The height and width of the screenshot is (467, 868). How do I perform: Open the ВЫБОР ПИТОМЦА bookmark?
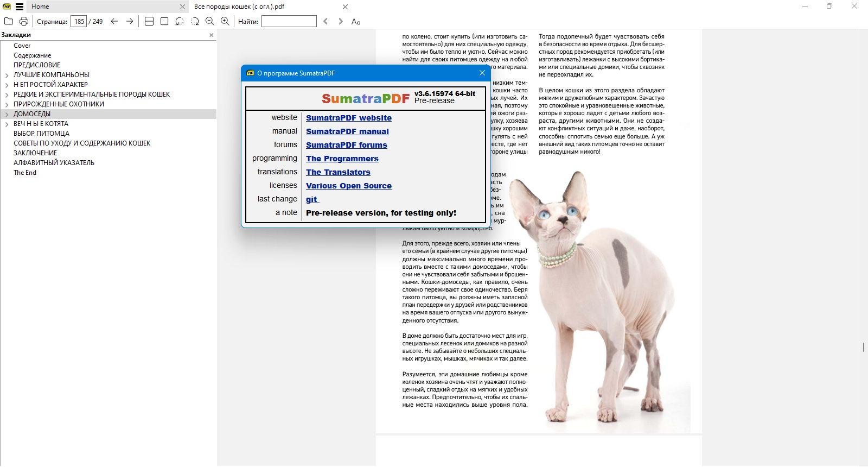[x=41, y=134]
